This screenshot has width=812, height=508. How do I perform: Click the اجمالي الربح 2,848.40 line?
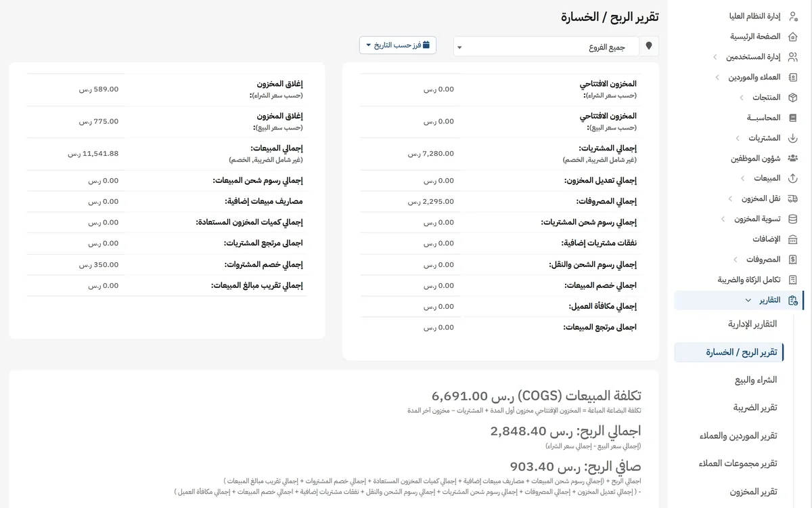[566, 431]
